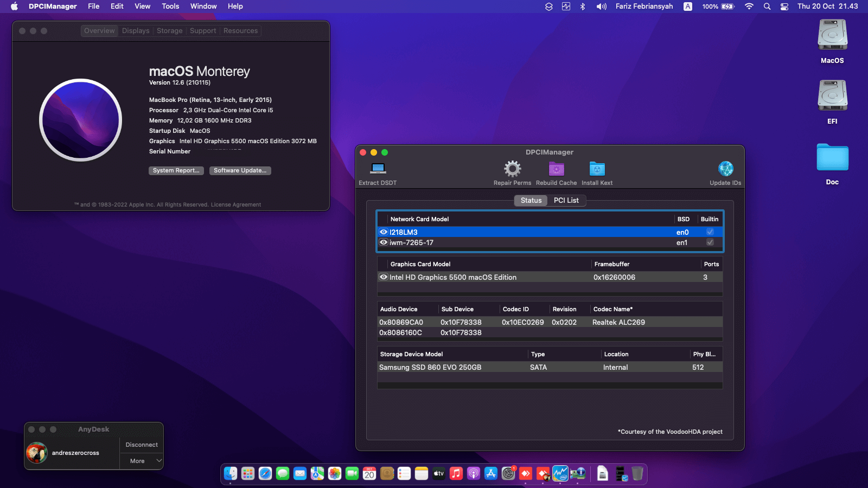Open Control Center in the menu bar
The width and height of the screenshot is (868, 488).
pos(784,7)
